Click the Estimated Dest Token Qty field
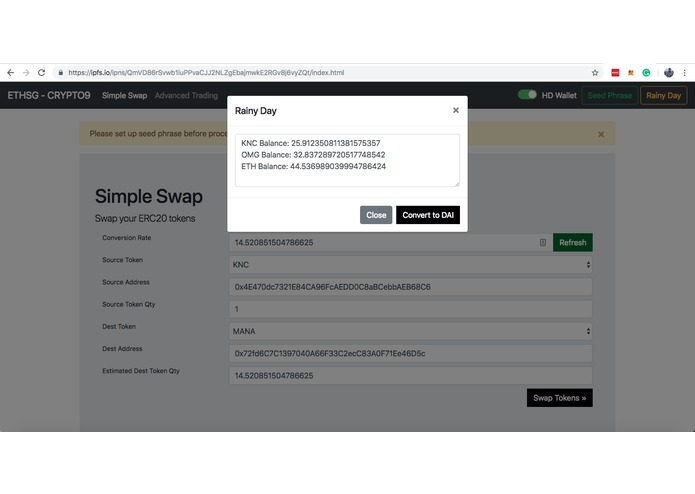Screen dimensions: 695x494 [410, 375]
